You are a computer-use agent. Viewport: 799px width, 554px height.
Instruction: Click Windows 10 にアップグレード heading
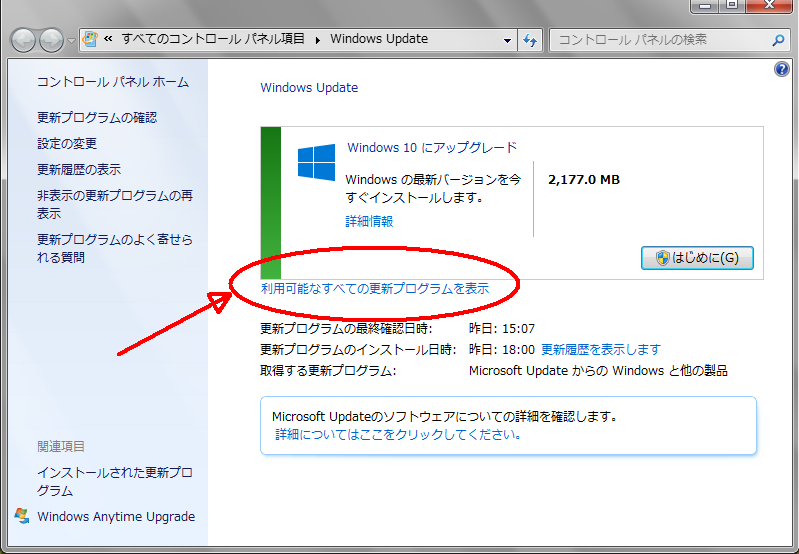[x=432, y=148]
